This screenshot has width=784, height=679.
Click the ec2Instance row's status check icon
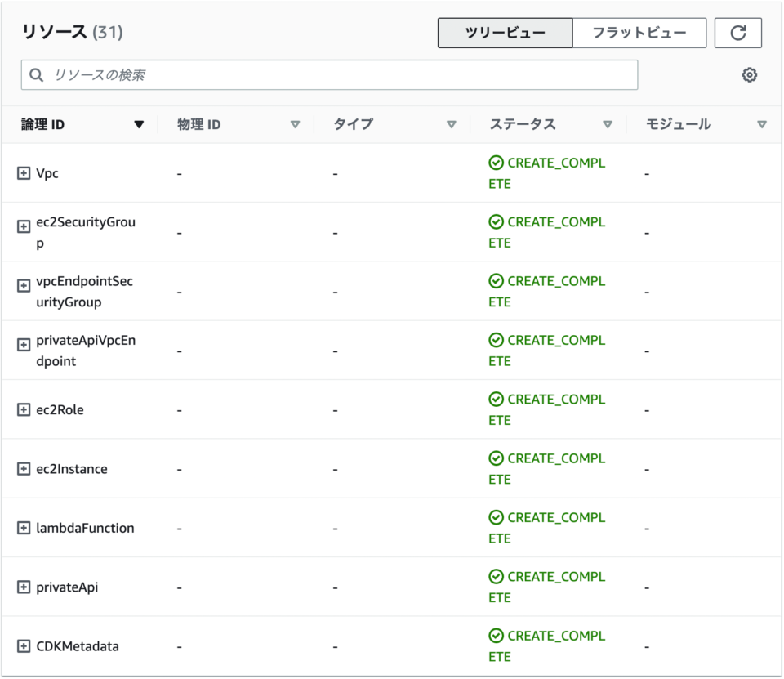coord(496,458)
